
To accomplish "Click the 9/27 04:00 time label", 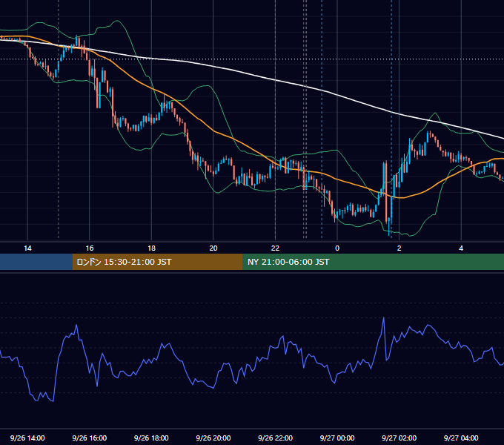I will click(x=461, y=438).
